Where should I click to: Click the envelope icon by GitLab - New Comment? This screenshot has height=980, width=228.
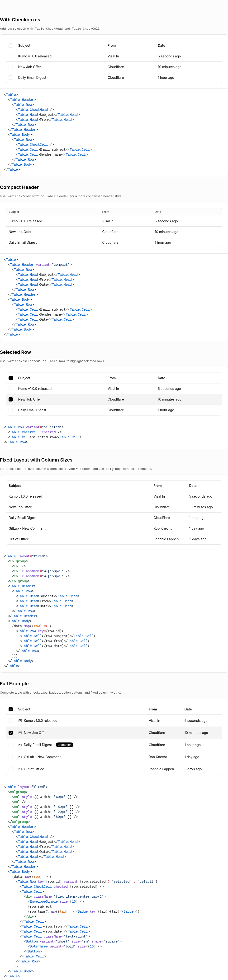tap(20, 757)
